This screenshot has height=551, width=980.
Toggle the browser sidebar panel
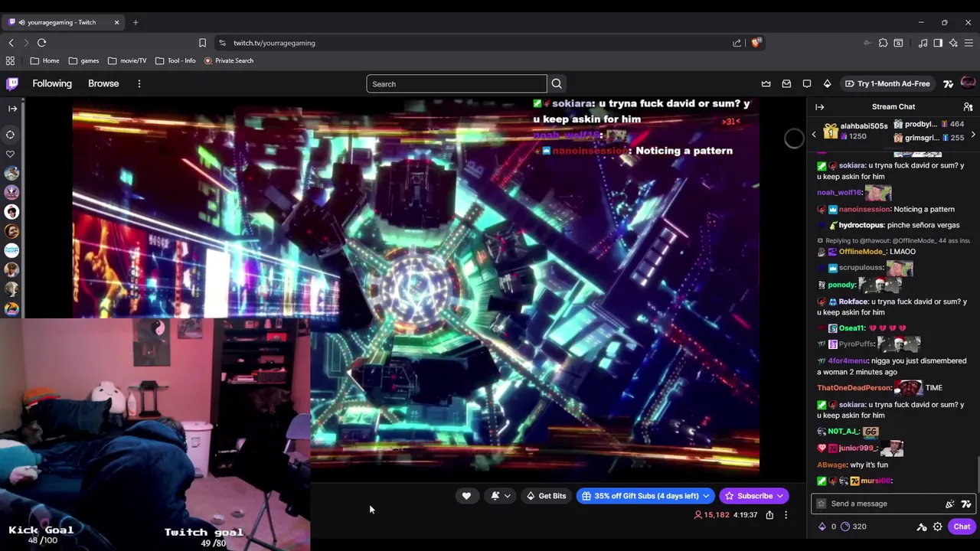pos(938,43)
